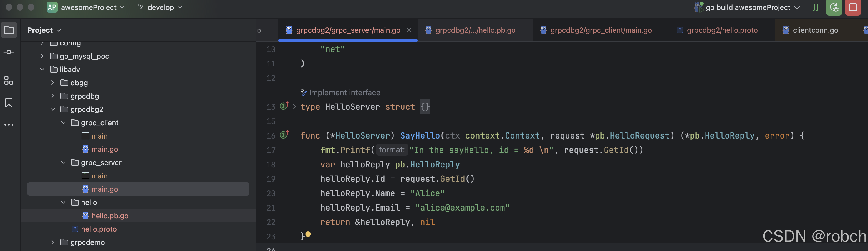Click the yellow light bulb on line 23

tap(308, 235)
